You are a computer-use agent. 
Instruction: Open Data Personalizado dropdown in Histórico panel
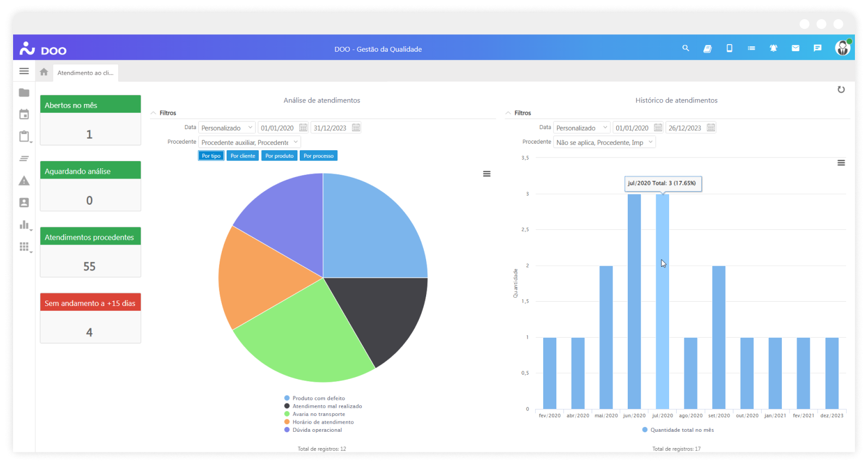pos(581,127)
